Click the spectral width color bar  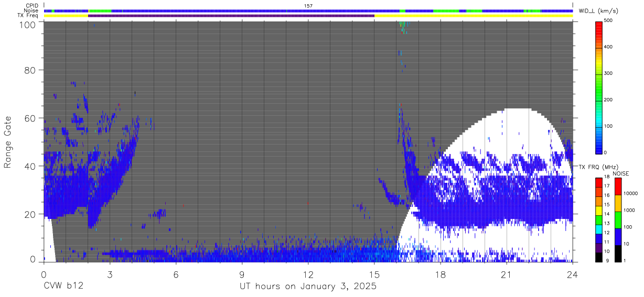599,87
